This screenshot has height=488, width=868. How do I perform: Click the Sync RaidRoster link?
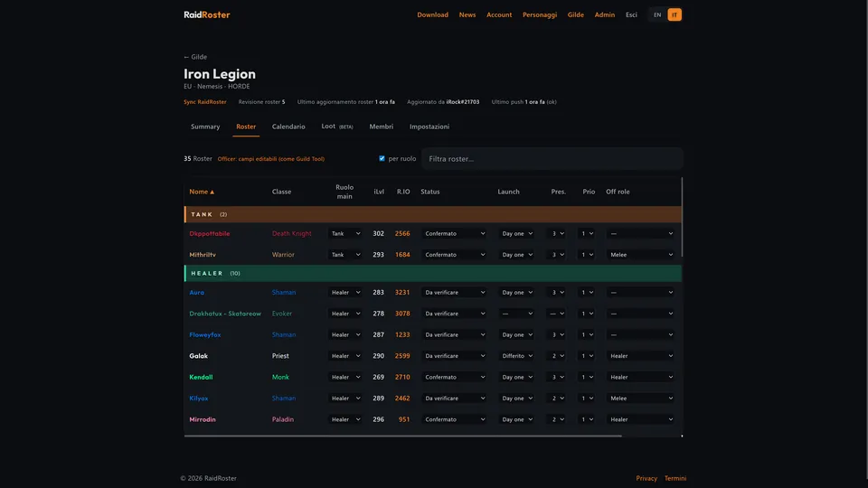[205, 102]
